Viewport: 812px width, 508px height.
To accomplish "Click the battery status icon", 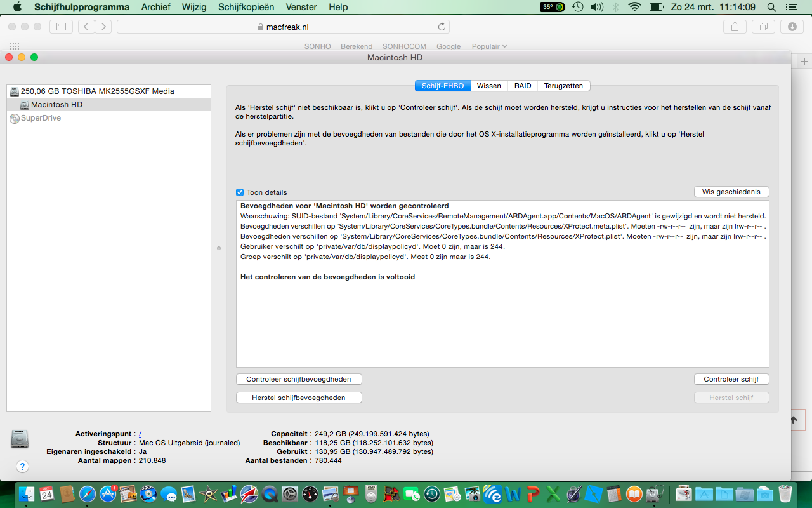I will [x=656, y=7].
